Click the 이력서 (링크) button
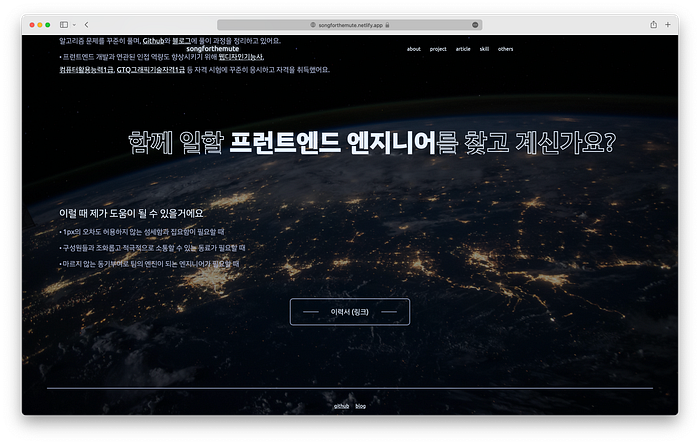 (x=350, y=312)
